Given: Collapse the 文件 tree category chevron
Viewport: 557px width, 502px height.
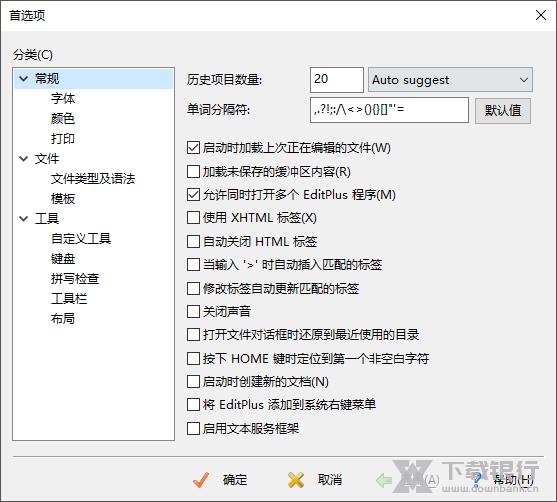Looking at the screenshot, I should (x=23, y=159).
